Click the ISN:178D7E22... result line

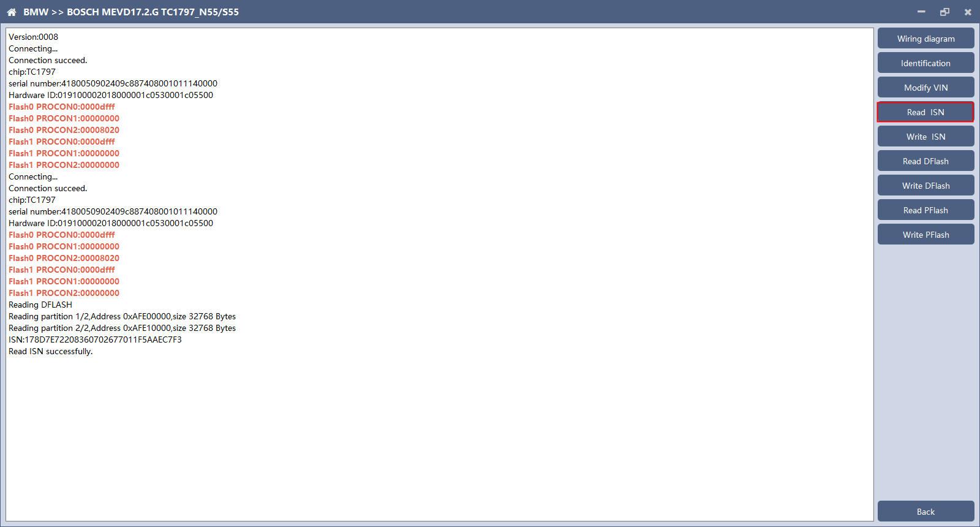pos(95,339)
